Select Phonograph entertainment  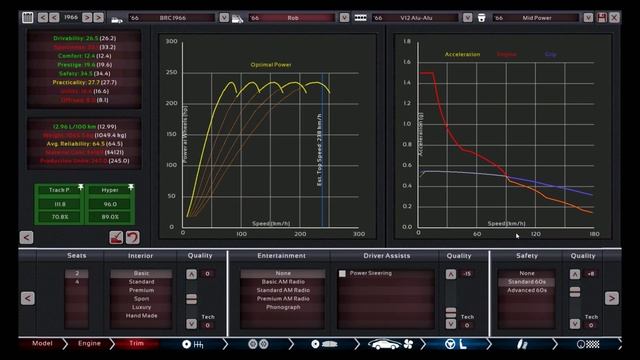[x=283, y=307]
